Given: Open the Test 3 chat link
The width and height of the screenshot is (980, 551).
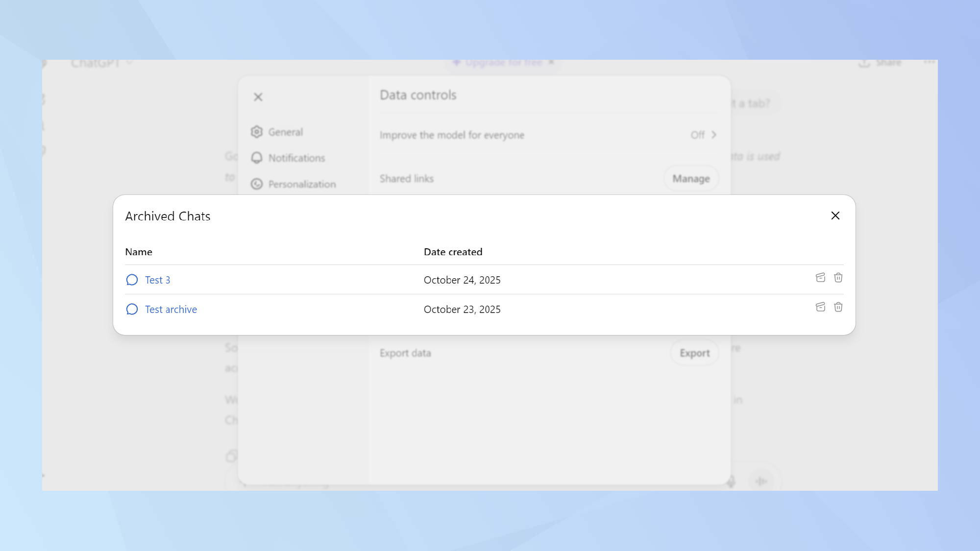Looking at the screenshot, I should [157, 280].
